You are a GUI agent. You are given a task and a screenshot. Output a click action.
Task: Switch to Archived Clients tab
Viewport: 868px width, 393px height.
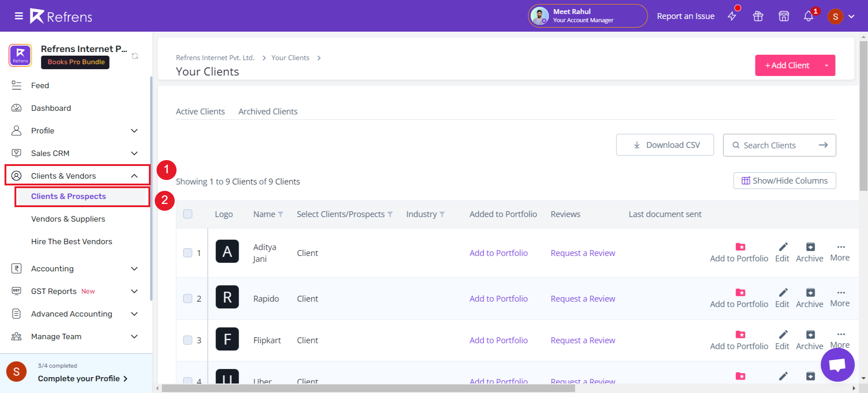pyautogui.click(x=268, y=112)
